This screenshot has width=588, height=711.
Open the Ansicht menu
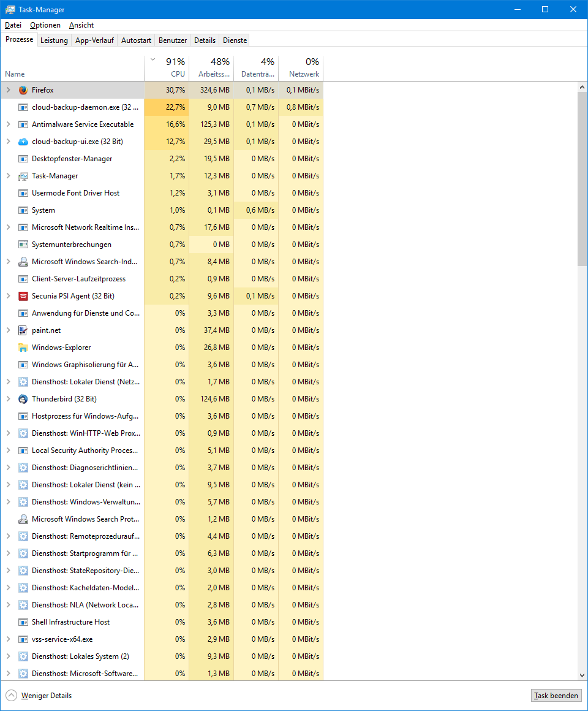click(x=81, y=25)
